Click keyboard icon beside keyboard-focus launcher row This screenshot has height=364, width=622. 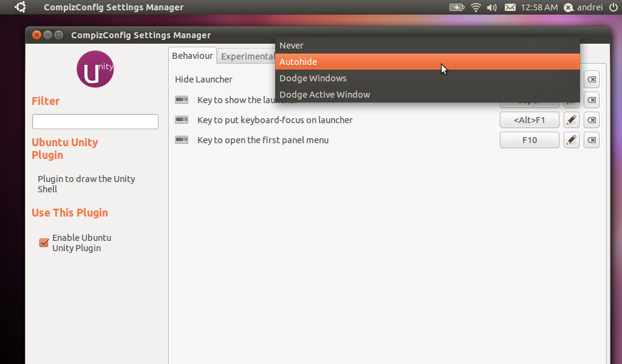click(182, 120)
